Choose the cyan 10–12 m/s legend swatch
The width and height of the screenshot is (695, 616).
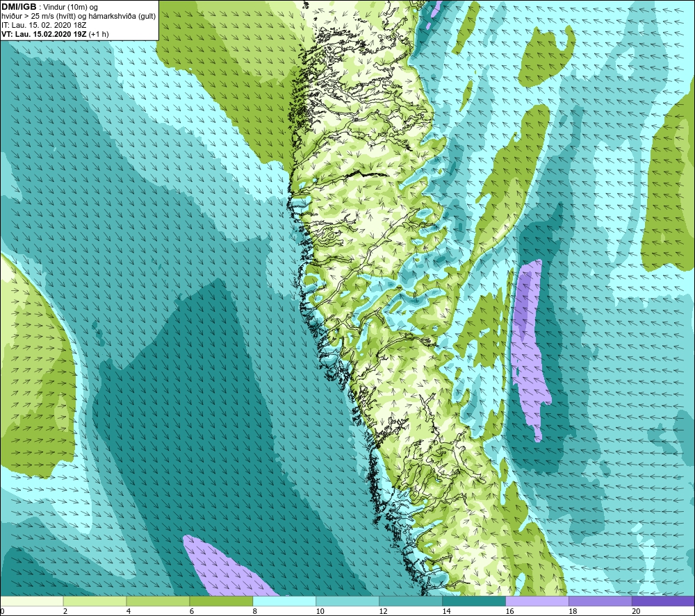347,601
